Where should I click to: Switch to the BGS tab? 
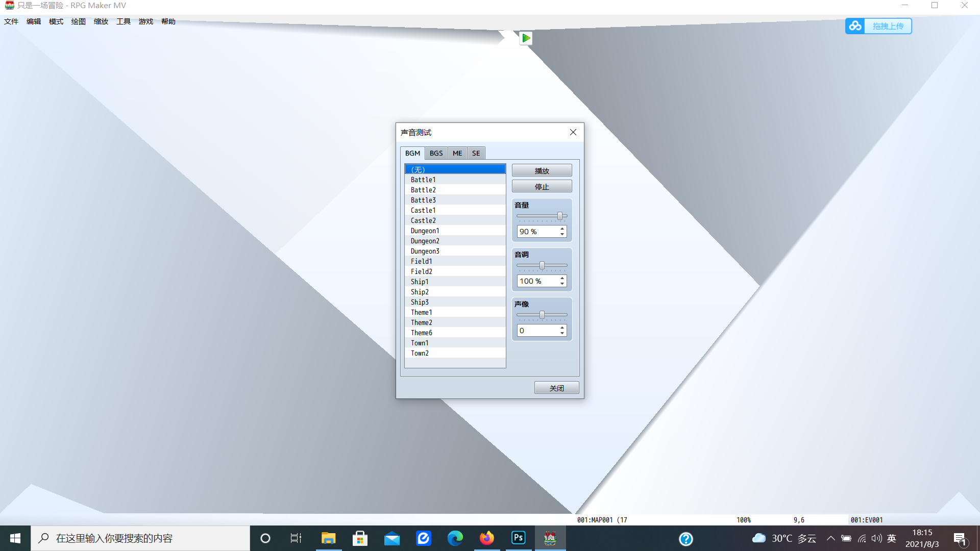tap(436, 153)
